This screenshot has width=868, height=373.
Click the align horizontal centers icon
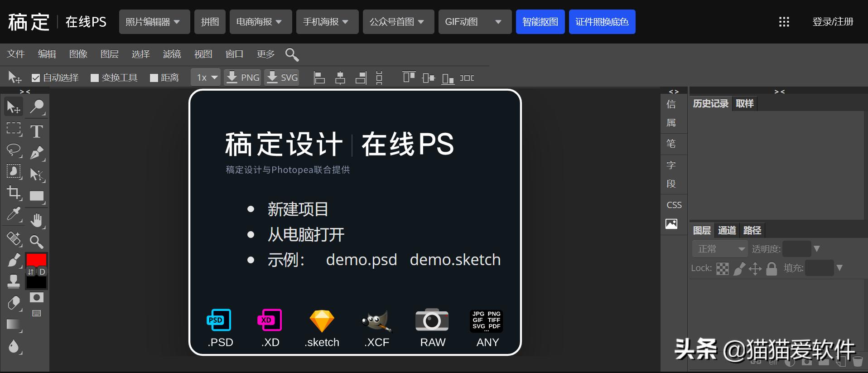pos(340,78)
